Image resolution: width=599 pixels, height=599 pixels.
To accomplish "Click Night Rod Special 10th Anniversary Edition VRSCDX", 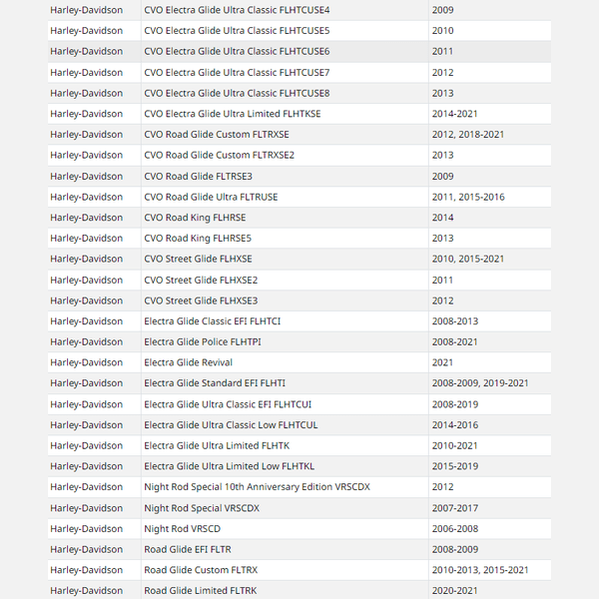I will pos(257,487).
